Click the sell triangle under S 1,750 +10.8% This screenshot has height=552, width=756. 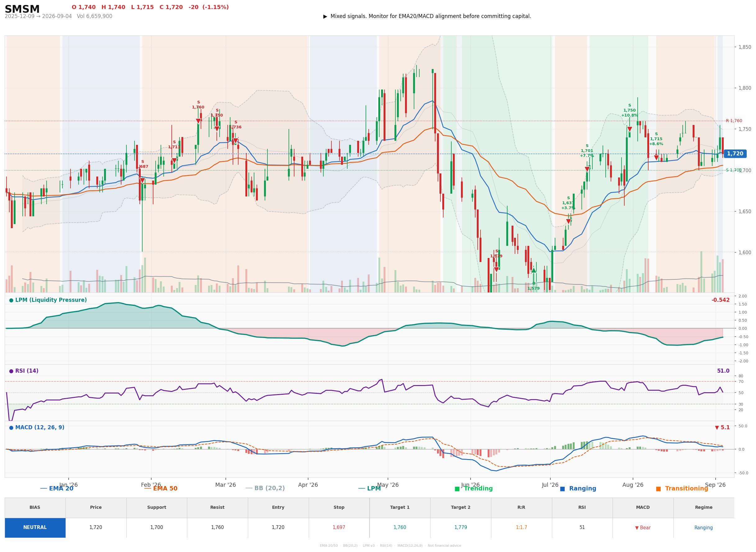pyautogui.click(x=630, y=129)
